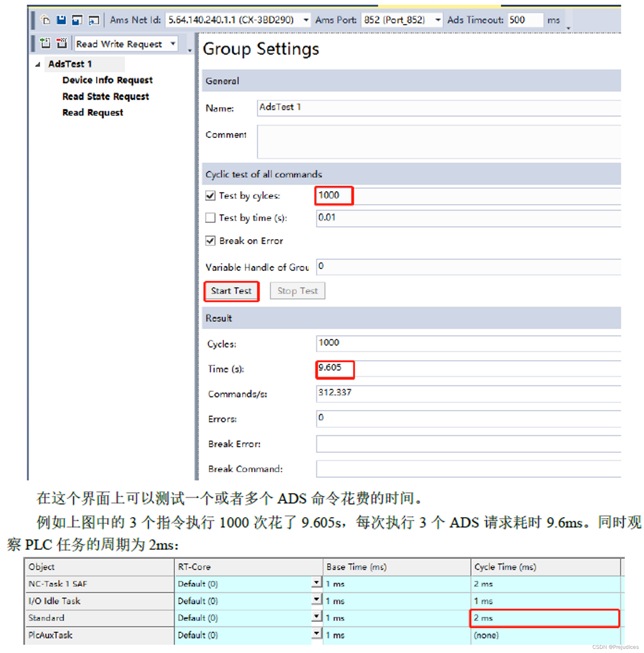Collapse the AdsTest 1 tree node

[x=38, y=64]
